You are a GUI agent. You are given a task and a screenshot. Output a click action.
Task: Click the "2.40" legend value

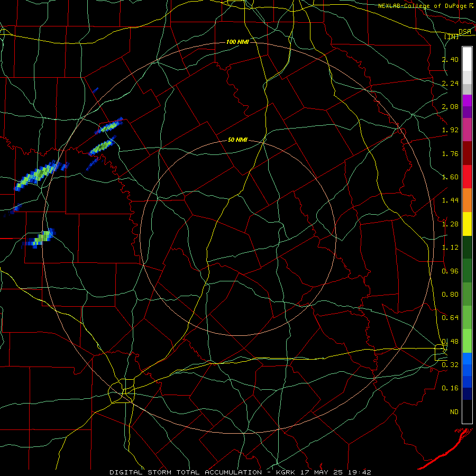[450, 59]
